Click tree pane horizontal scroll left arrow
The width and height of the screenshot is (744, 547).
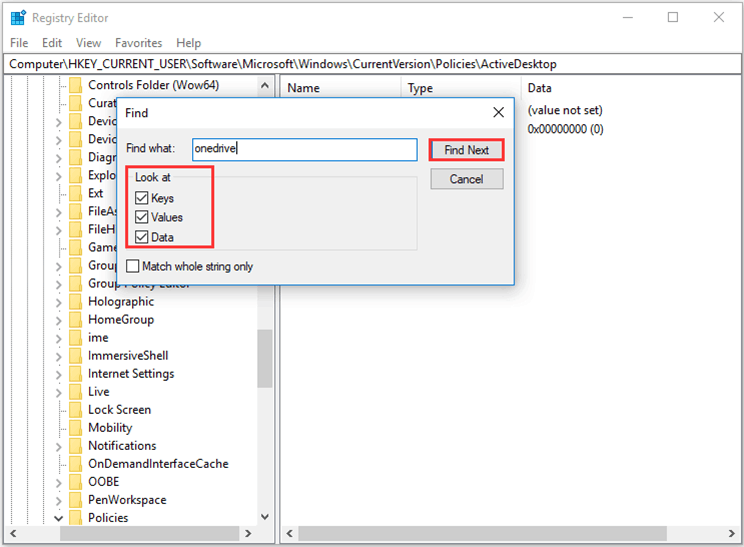tap(13, 533)
